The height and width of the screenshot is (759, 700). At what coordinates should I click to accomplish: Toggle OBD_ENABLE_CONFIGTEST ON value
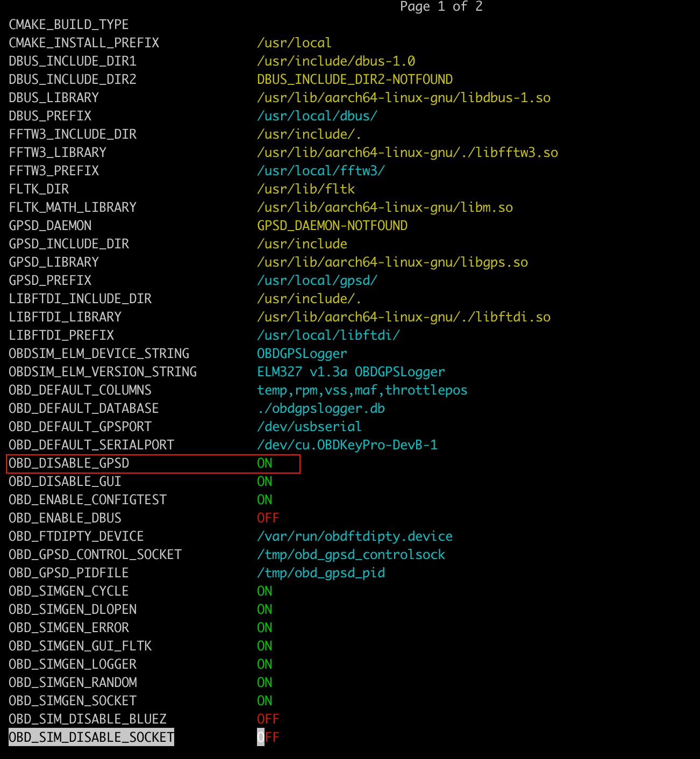pos(265,500)
